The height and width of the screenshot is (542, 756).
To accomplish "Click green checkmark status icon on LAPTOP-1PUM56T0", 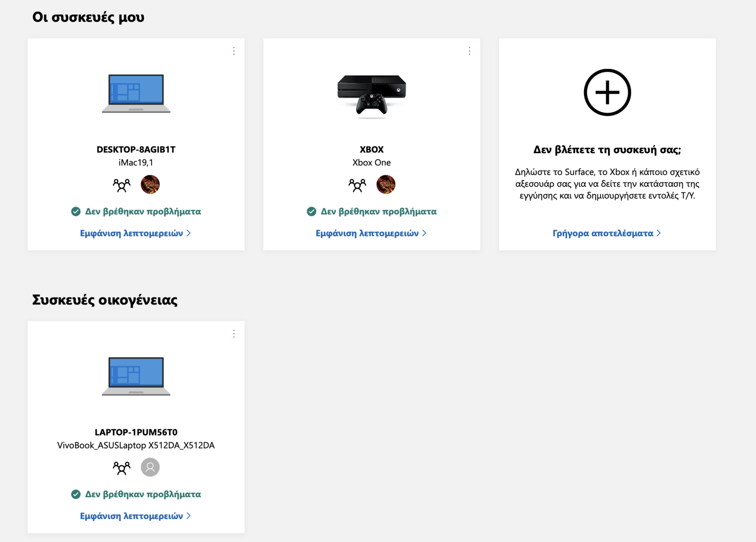I will tap(76, 494).
